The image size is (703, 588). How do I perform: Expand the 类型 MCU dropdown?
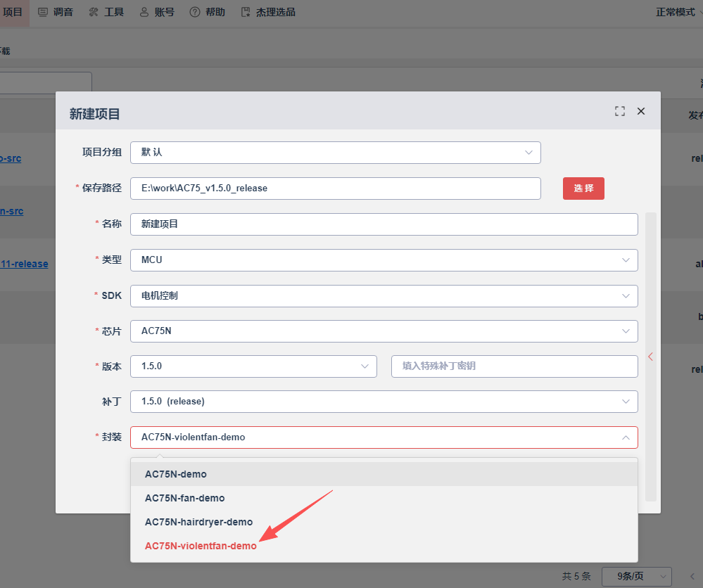pos(384,260)
